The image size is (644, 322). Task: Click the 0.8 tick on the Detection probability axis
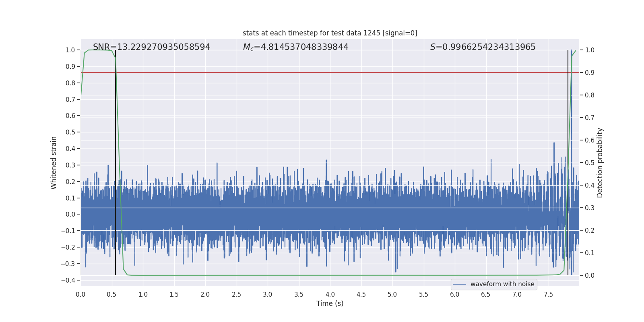pos(590,95)
